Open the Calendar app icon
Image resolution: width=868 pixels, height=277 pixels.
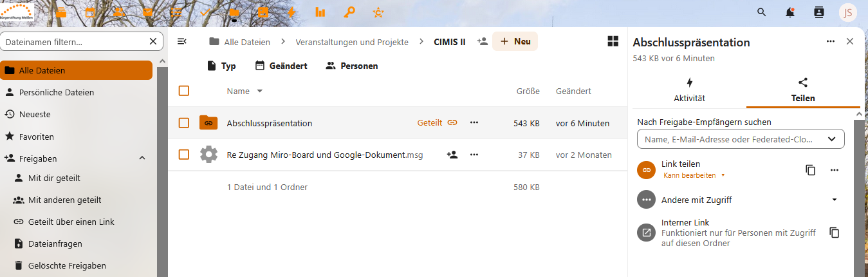tap(90, 12)
